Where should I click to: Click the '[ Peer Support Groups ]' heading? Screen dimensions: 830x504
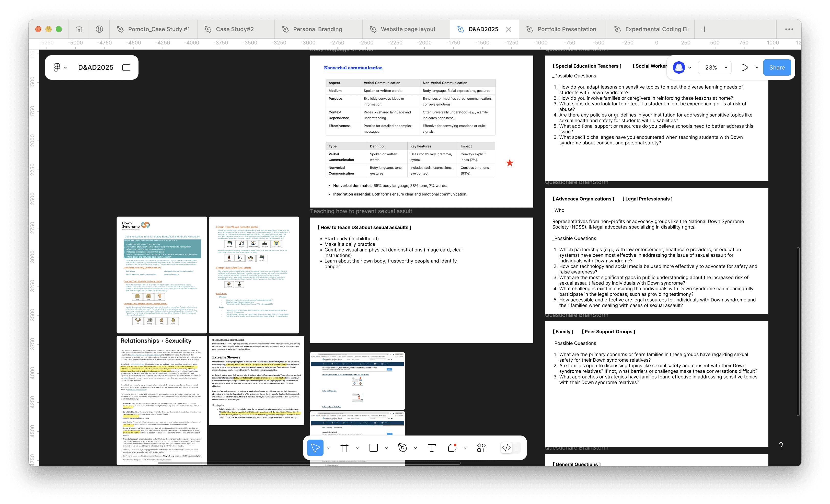point(608,331)
